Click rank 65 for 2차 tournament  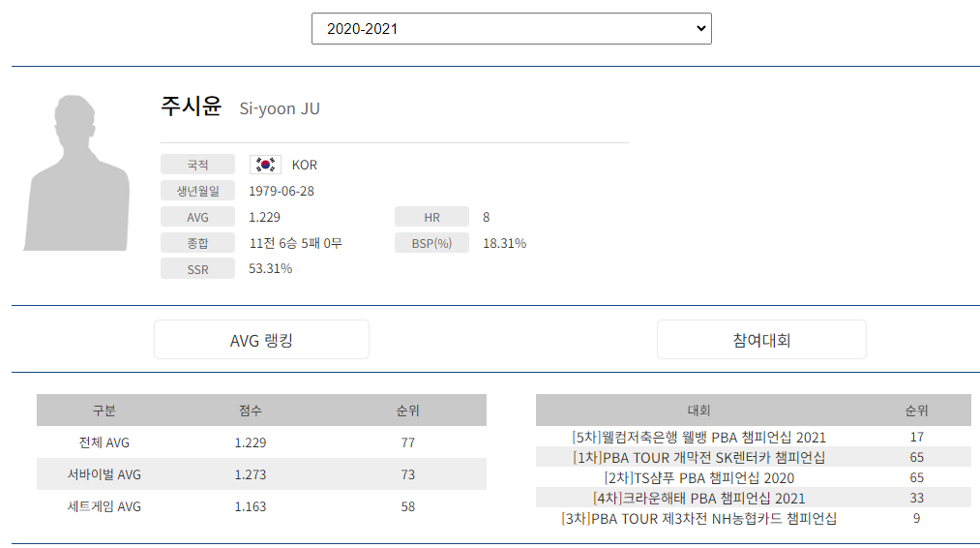point(917,477)
